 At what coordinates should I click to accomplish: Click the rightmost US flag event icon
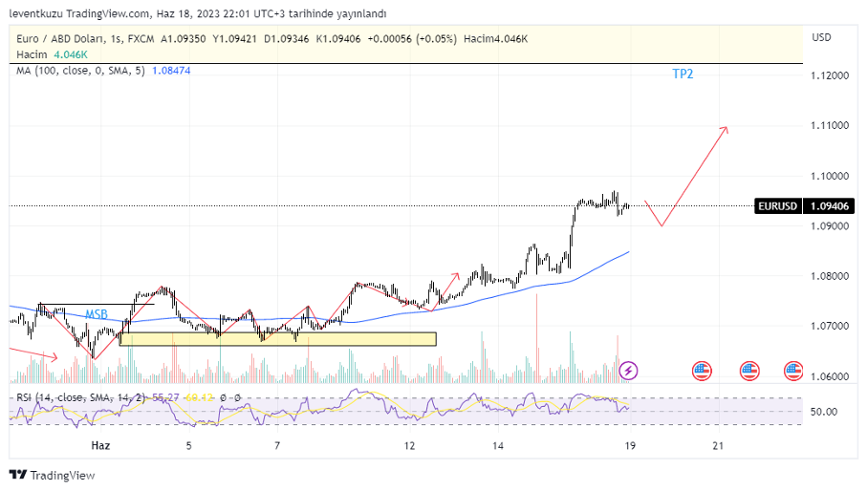tap(793, 370)
